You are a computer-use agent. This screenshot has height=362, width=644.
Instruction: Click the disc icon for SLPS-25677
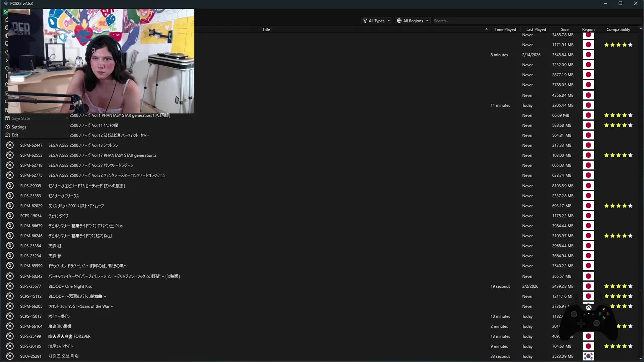click(x=10, y=286)
